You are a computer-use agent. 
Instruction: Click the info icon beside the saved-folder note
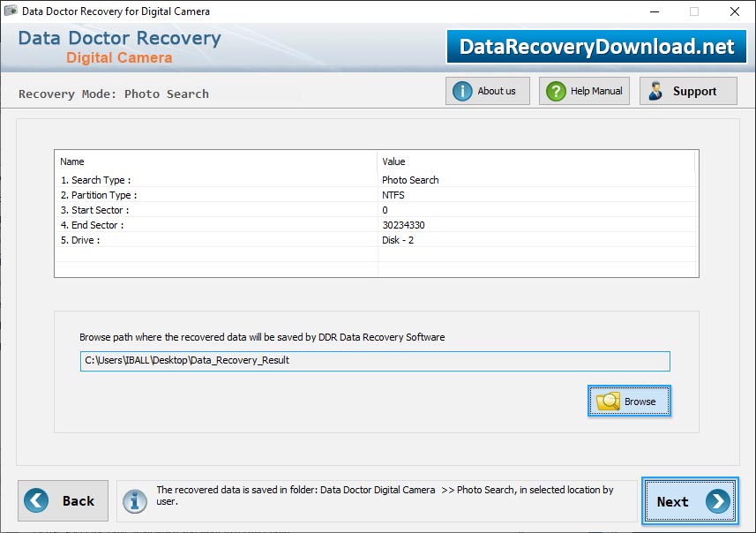point(134,500)
